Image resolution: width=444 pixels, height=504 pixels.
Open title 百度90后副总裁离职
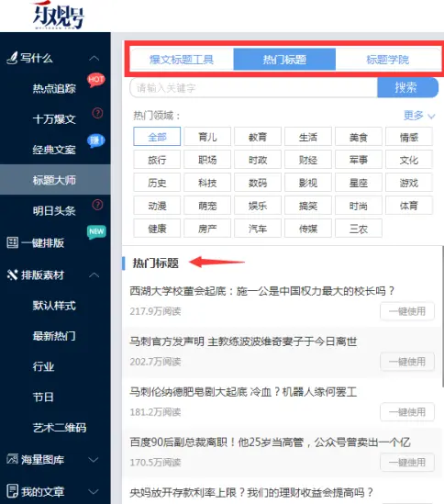[270, 442]
